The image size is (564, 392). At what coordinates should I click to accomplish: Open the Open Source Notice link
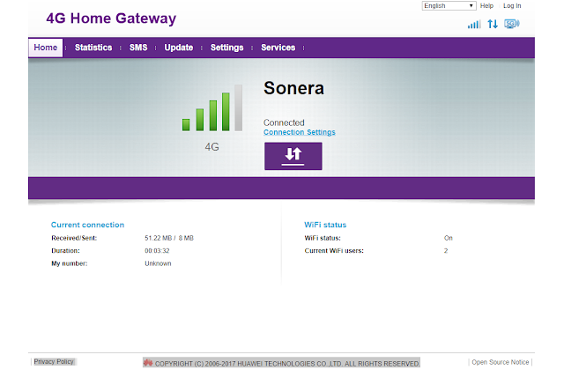(x=501, y=362)
